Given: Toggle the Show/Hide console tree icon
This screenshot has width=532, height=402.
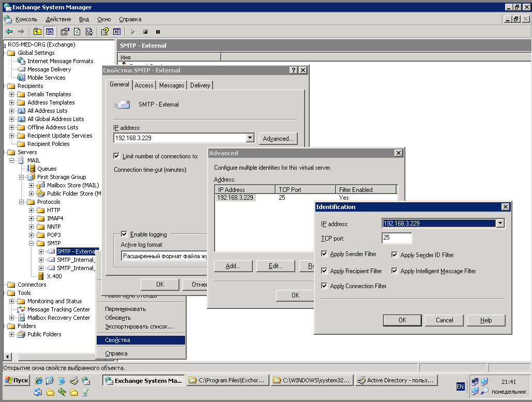Looking at the screenshot, I should pos(50,32).
